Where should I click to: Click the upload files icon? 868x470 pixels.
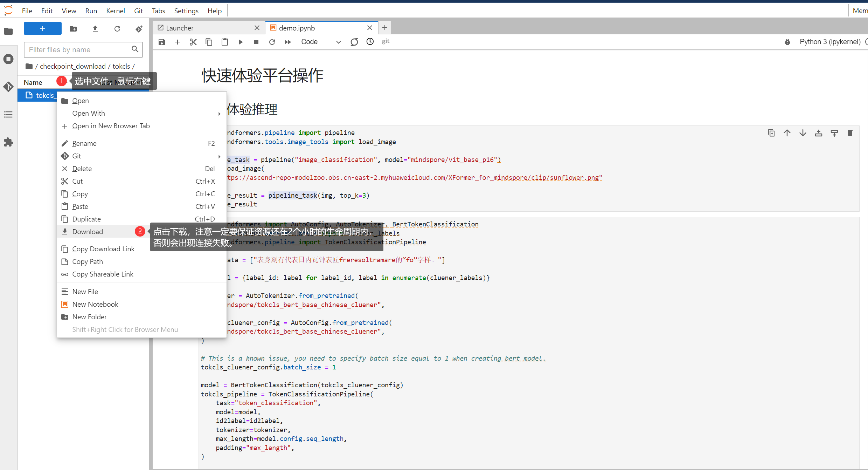click(x=95, y=29)
